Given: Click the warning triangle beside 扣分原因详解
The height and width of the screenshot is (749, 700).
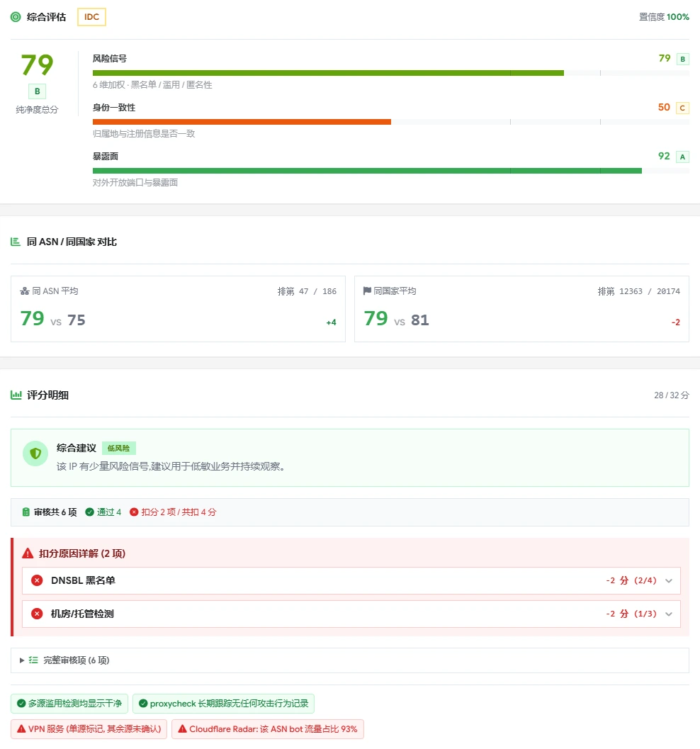Looking at the screenshot, I should [28, 553].
